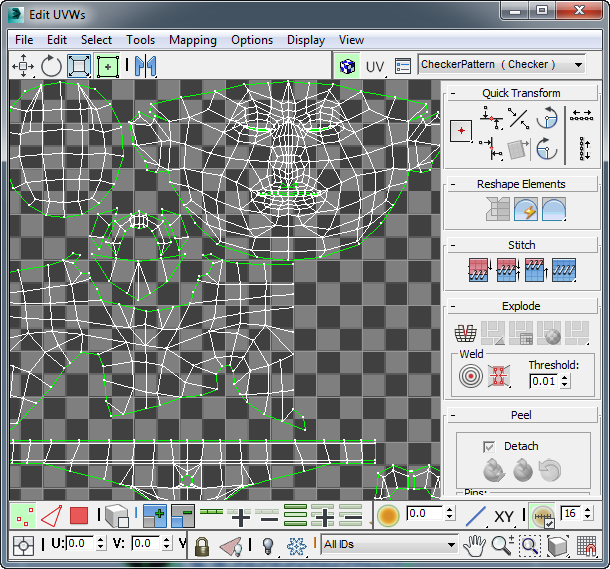
Task: Open the Tools menu
Action: tap(140, 40)
